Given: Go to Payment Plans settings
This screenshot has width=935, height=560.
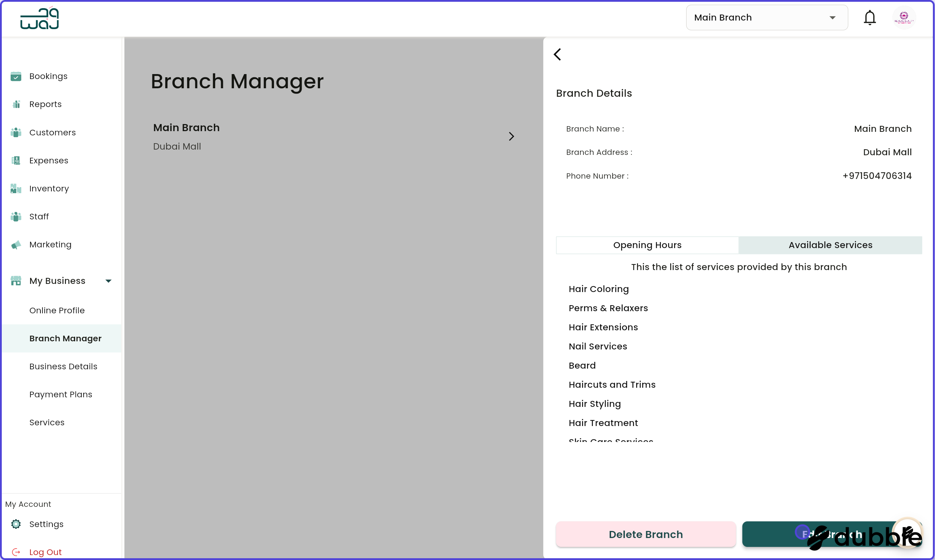Looking at the screenshot, I should click(x=61, y=394).
